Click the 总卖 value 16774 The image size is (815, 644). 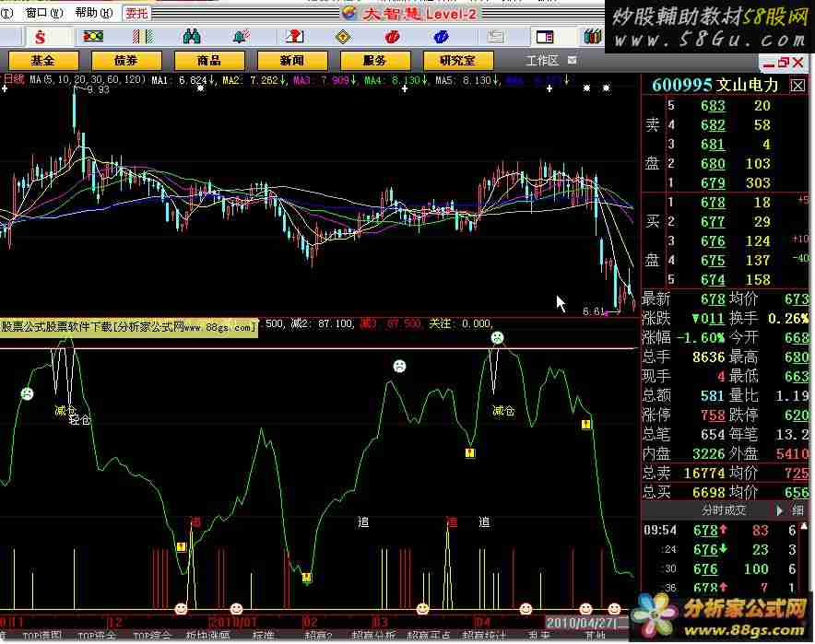pyautogui.click(x=704, y=474)
